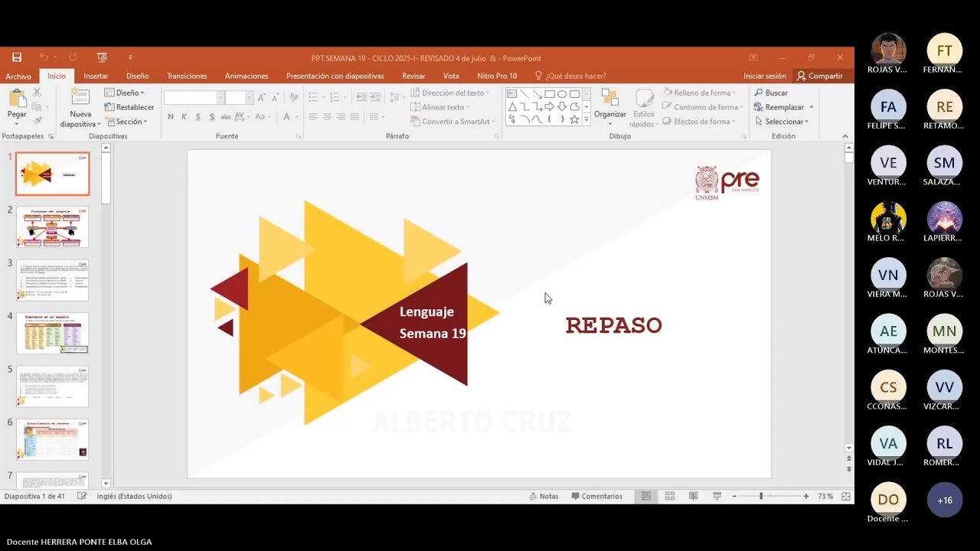Select the text box shape in shapes gallery
980x551 pixels.
tap(512, 94)
